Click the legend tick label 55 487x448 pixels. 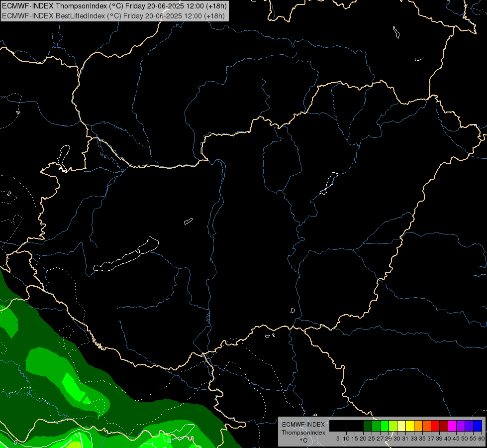pyautogui.click(x=473, y=439)
